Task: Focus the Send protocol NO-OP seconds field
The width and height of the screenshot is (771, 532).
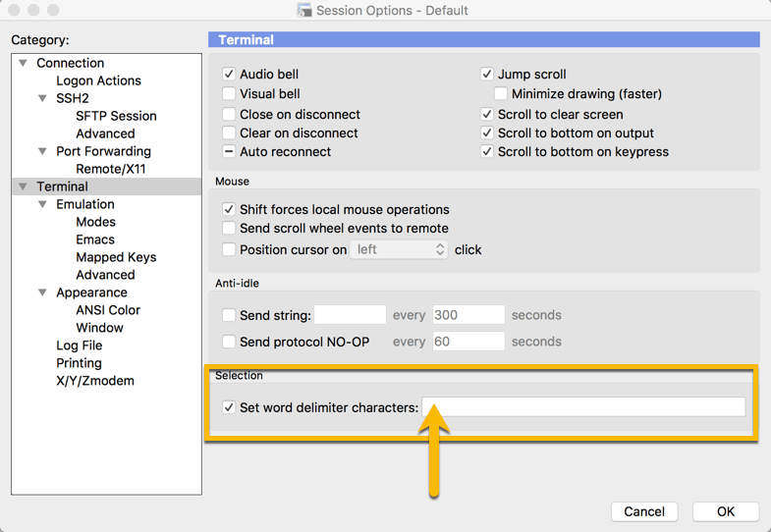Action: click(x=468, y=342)
